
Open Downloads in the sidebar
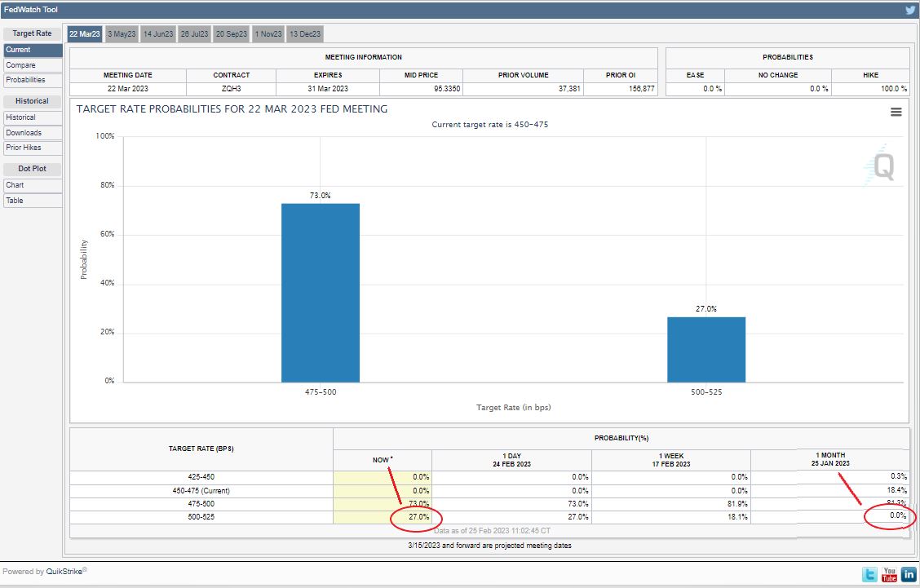pos(24,133)
